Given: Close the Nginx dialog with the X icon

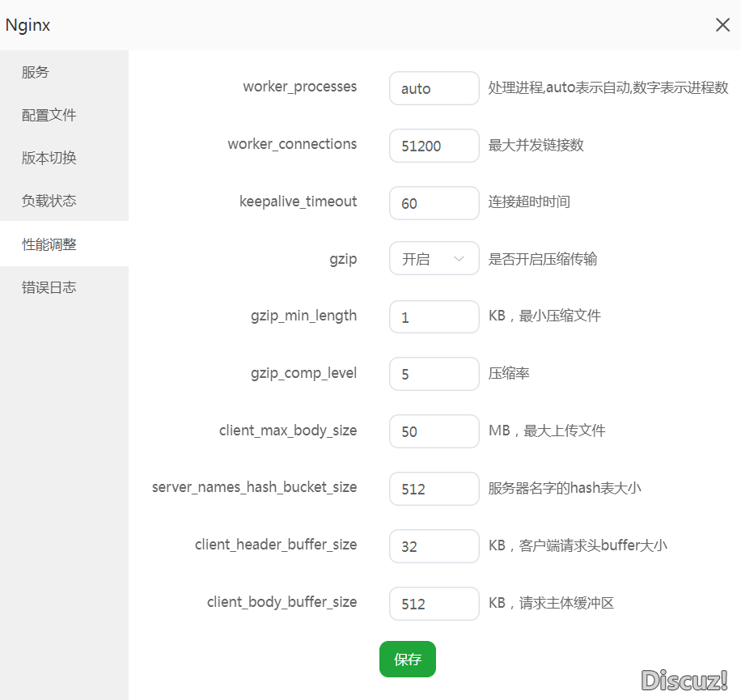Looking at the screenshot, I should (x=722, y=25).
